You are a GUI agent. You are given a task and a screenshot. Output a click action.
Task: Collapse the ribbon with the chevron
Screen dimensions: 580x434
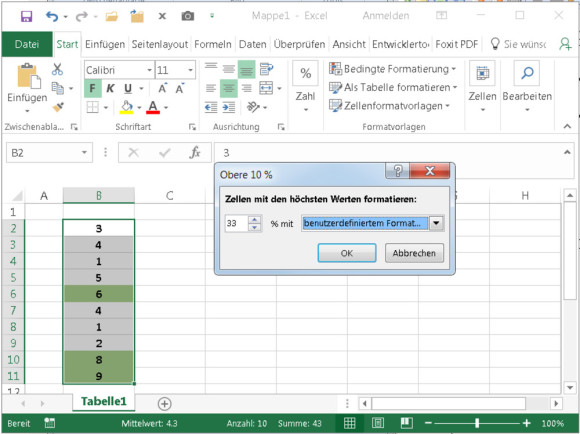[567, 126]
